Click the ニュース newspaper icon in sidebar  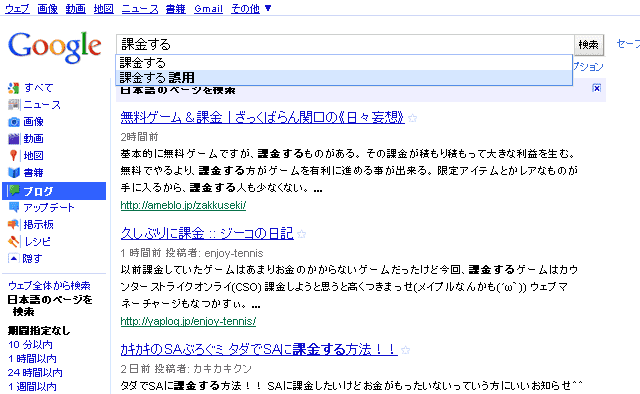click(13, 105)
